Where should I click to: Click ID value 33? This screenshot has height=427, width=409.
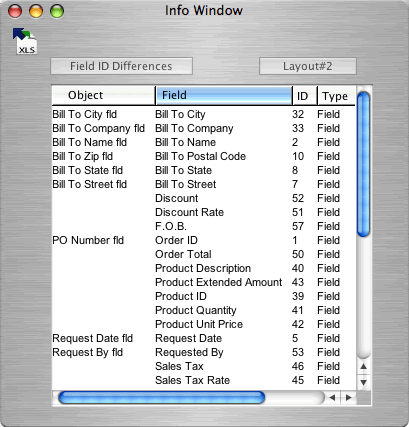coord(298,128)
